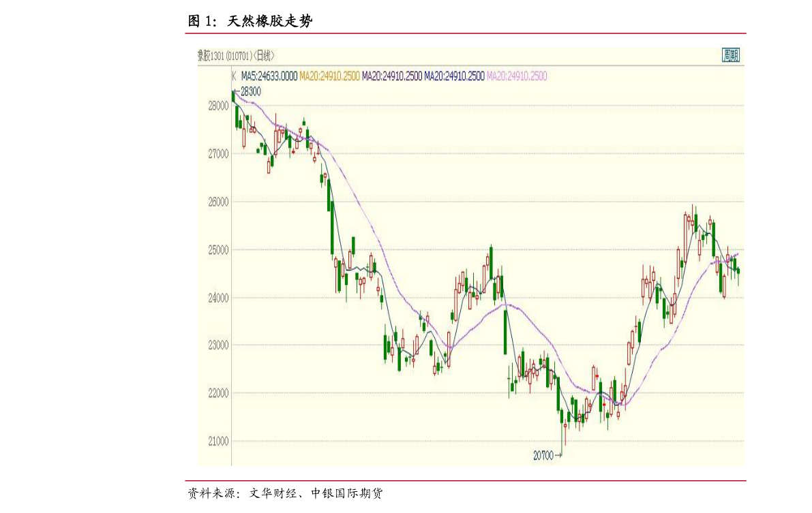
Task: Click the 周期 button at chart top-right
Action: (731, 55)
